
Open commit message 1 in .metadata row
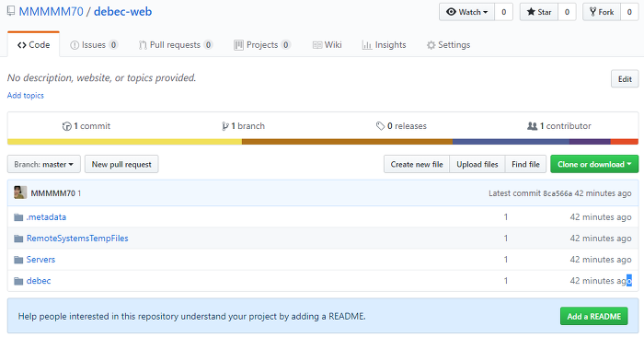coord(506,217)
